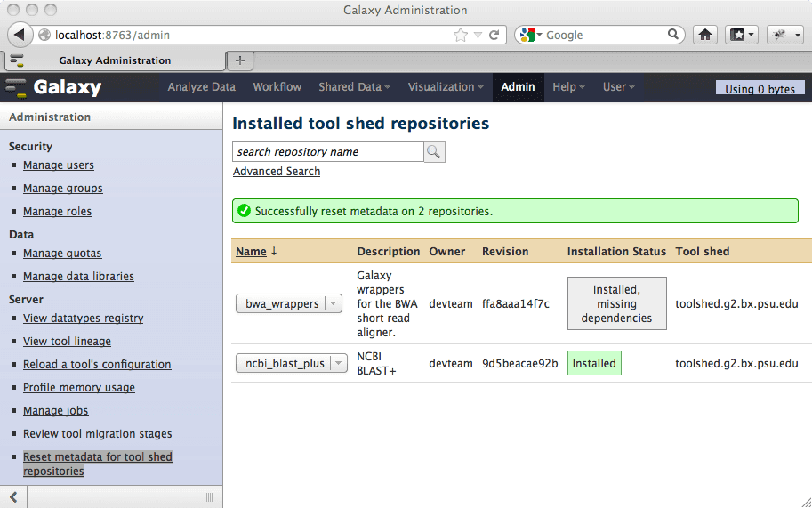Click the Advanced Search link
Screen dimensions: 812x508
coord(277,172)
